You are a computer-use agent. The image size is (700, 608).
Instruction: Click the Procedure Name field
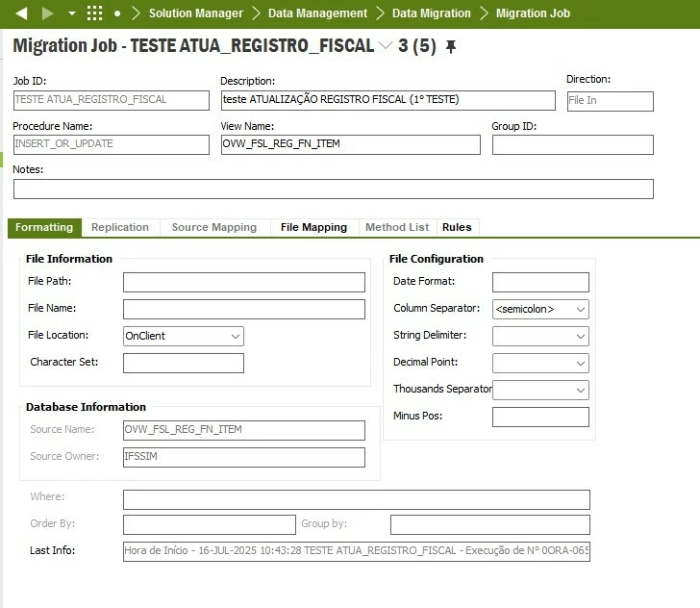(x=112, y=144)
